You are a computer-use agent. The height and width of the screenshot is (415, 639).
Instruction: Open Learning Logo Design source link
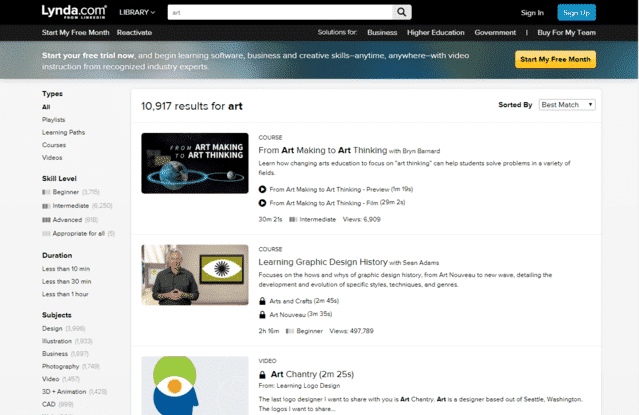pyautogui.click(x=308, y=386)
